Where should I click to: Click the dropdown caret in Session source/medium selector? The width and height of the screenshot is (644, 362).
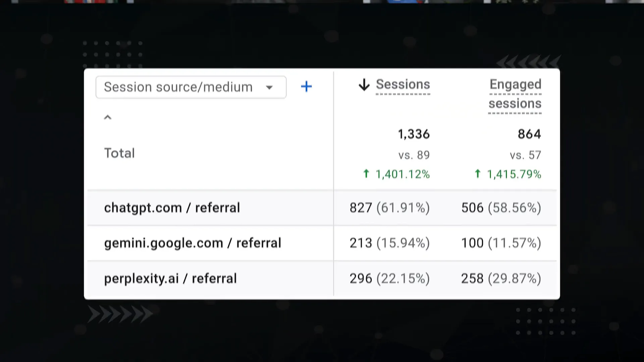(270, 87)
